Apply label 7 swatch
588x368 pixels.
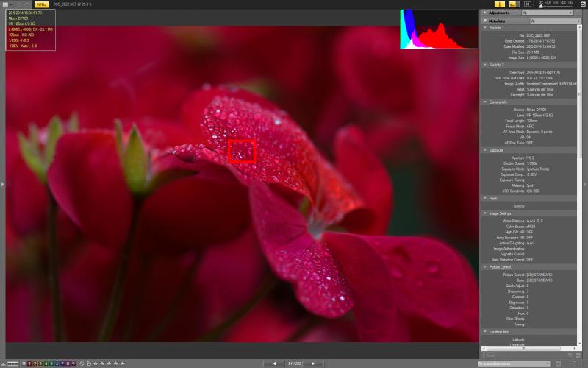(x=62, y=364)
